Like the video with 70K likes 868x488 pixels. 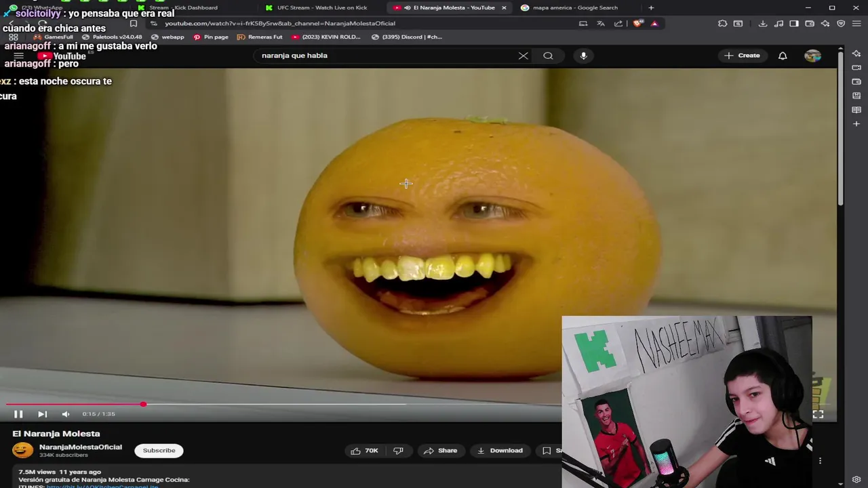(x=364, y=451)
